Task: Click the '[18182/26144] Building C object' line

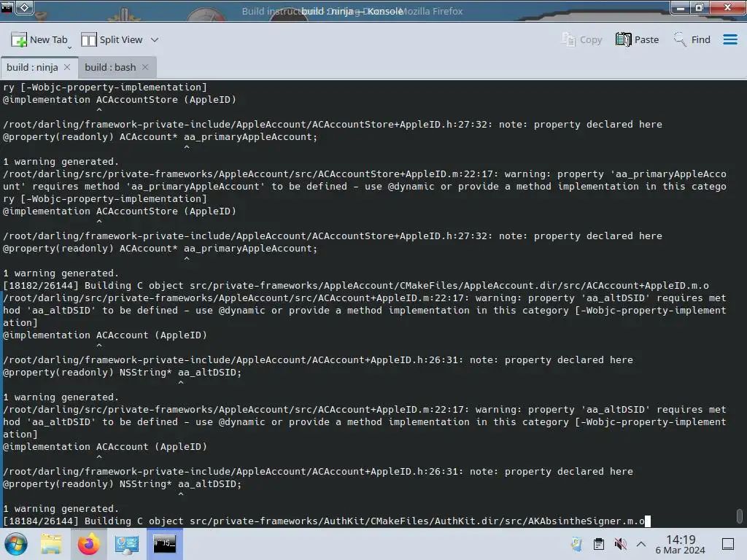Action: point(356,286)
